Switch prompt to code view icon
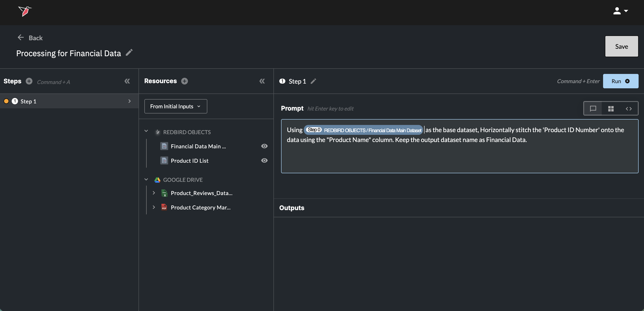The width and height of the screenshot is (644, 311). (628, 108)
